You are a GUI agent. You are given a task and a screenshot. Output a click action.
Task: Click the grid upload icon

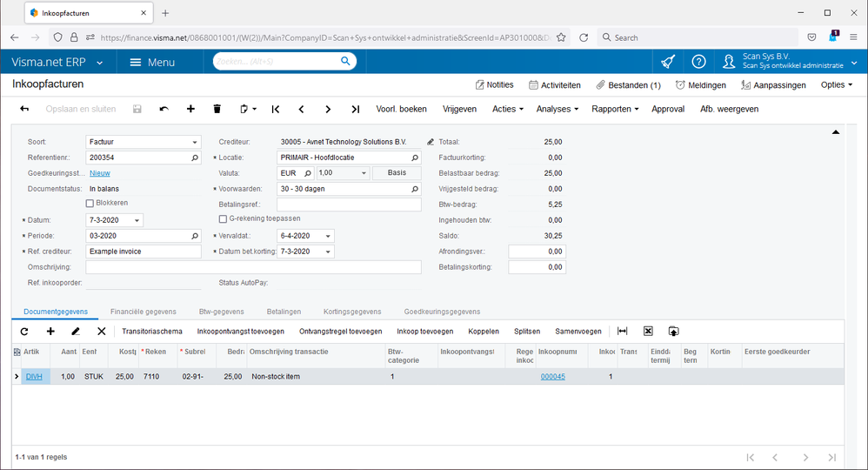pyautogui.click(x=674, y=332)
